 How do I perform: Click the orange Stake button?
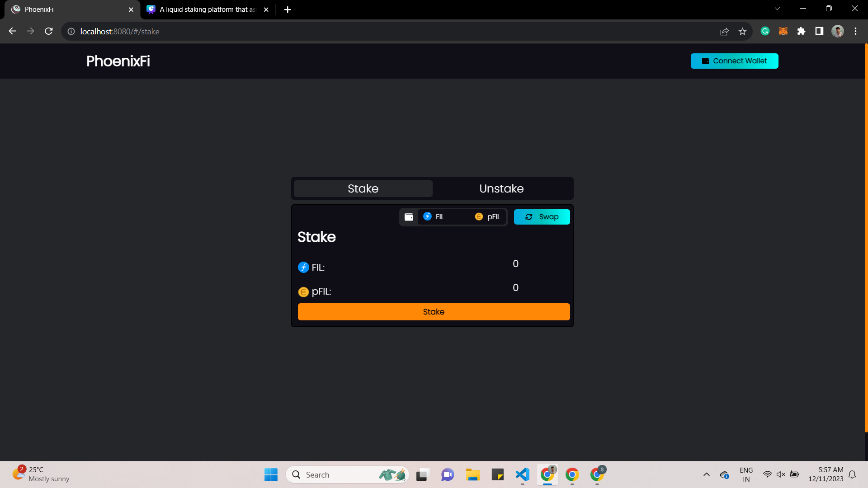click(x=434, y=312)
